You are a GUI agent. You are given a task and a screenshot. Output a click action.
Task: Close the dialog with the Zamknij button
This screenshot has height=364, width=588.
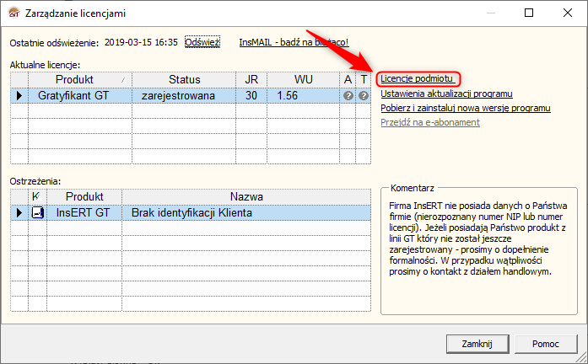click(x=477, y=344)
